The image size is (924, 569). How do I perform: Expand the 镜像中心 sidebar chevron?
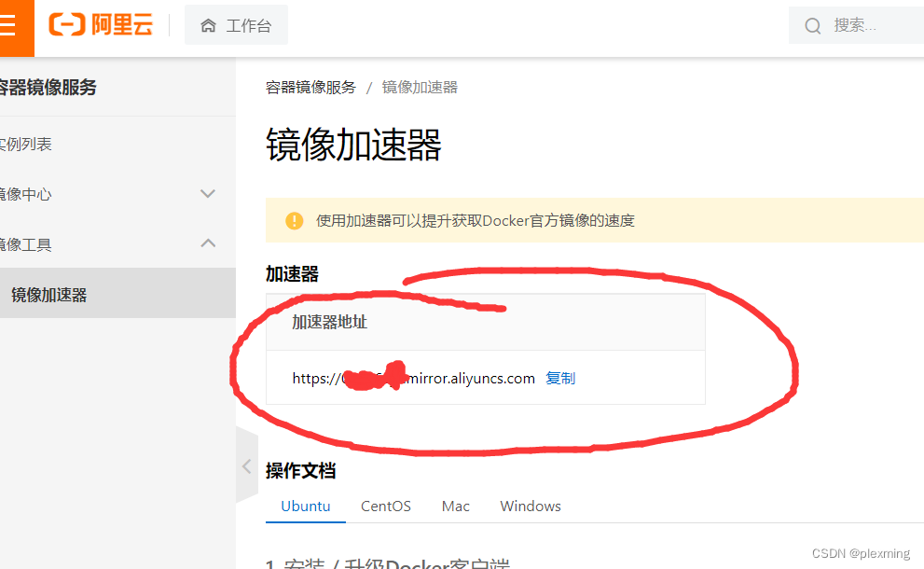pos(207,193)
